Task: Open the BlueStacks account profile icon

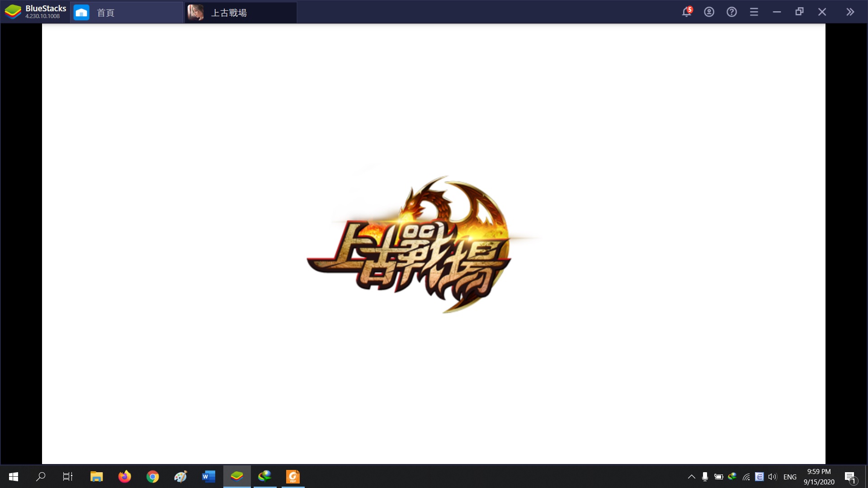Action: (x=709, y=12)
